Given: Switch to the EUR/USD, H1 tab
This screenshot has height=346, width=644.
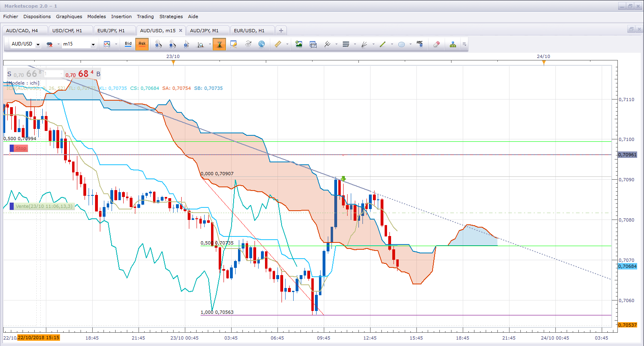Looking at the screenshot, I should tap(252, 31).
